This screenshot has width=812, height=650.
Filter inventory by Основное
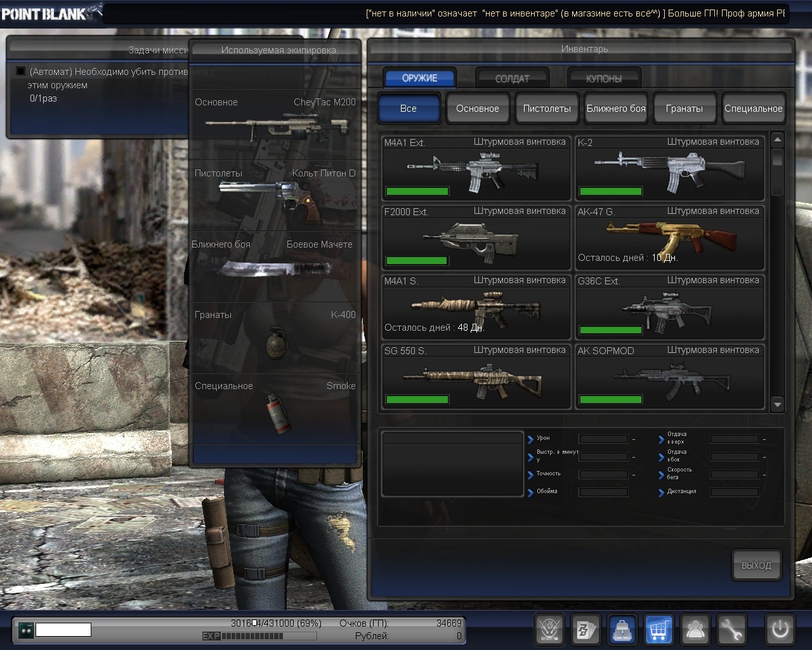tap(478, 109)
